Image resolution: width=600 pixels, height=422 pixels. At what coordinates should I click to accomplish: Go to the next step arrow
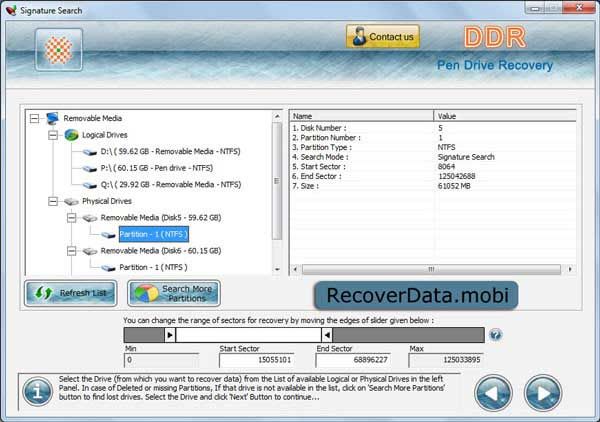point(543,390)
